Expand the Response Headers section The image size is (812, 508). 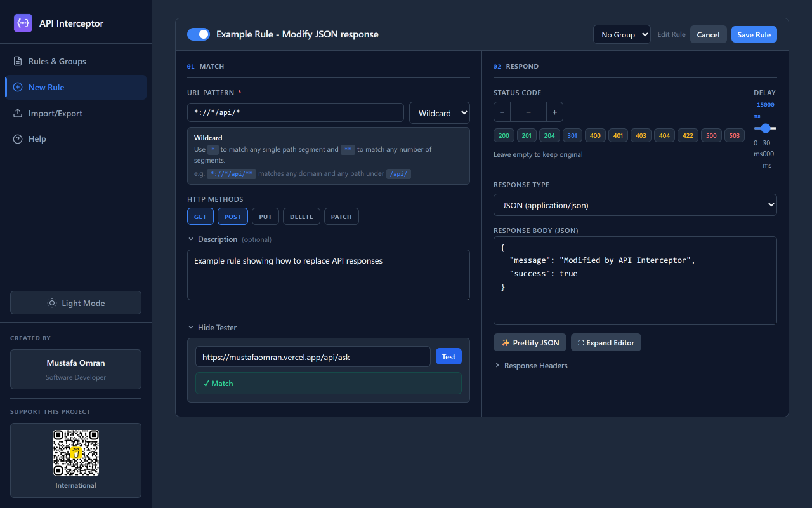point(531,366)
